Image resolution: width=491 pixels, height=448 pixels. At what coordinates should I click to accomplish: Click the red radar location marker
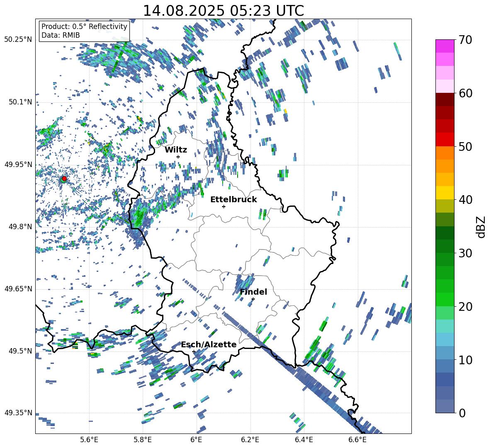[x=64, y=178]
